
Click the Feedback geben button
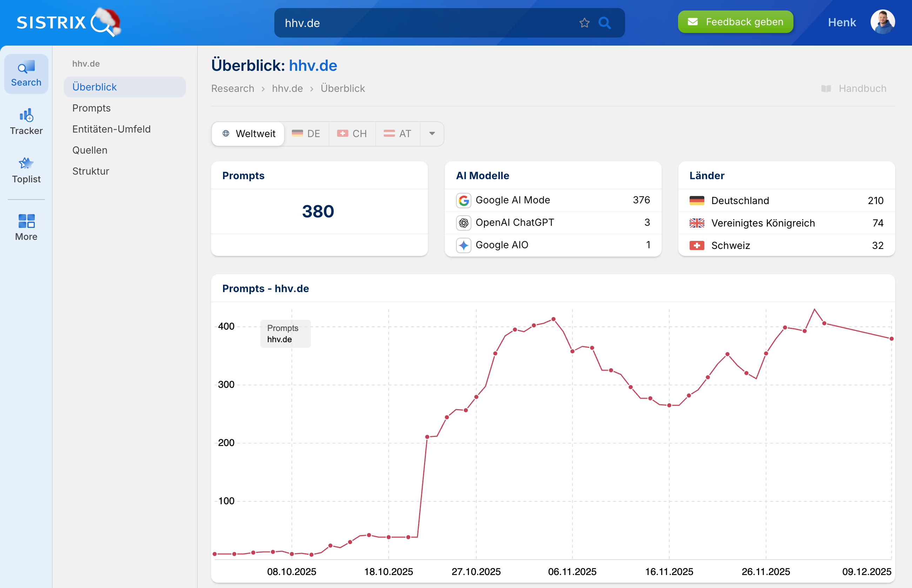point(735,22)
